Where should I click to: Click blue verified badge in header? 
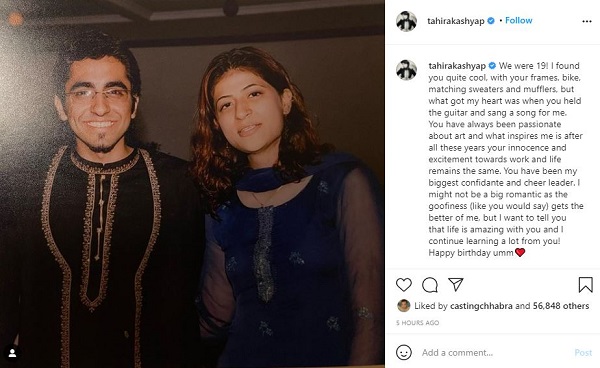[491, 21]
